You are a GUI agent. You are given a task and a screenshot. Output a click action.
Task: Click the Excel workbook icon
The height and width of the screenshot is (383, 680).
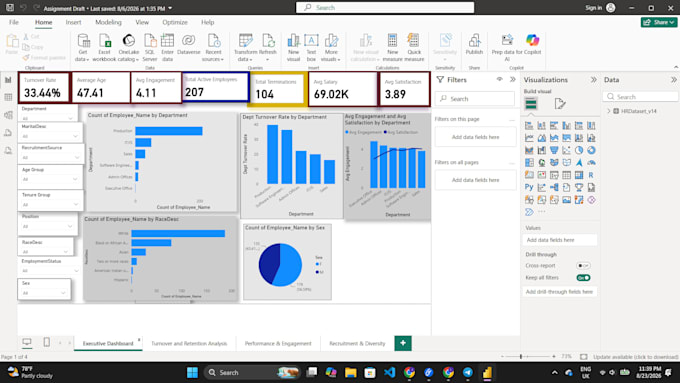pyautogui.click(x=104, y=47)
